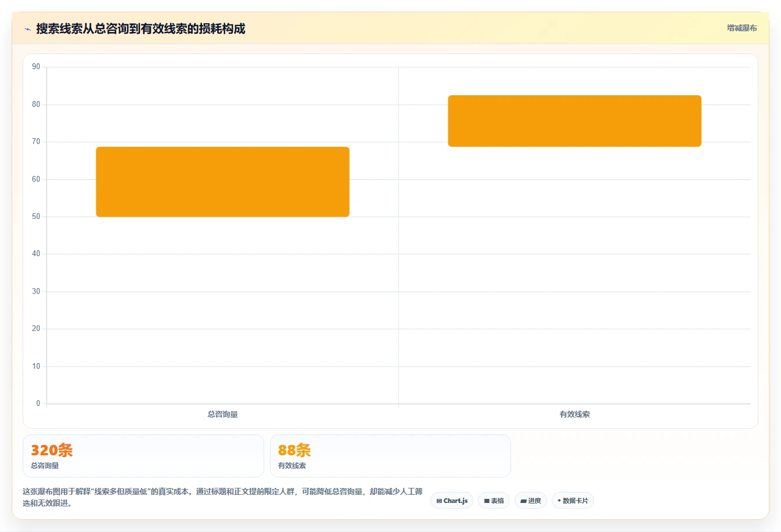Click the orange 有效线索 waterfall bar
Image resolution: width=781 pixels, height=532 pixels.
click(x=574, y=121)
